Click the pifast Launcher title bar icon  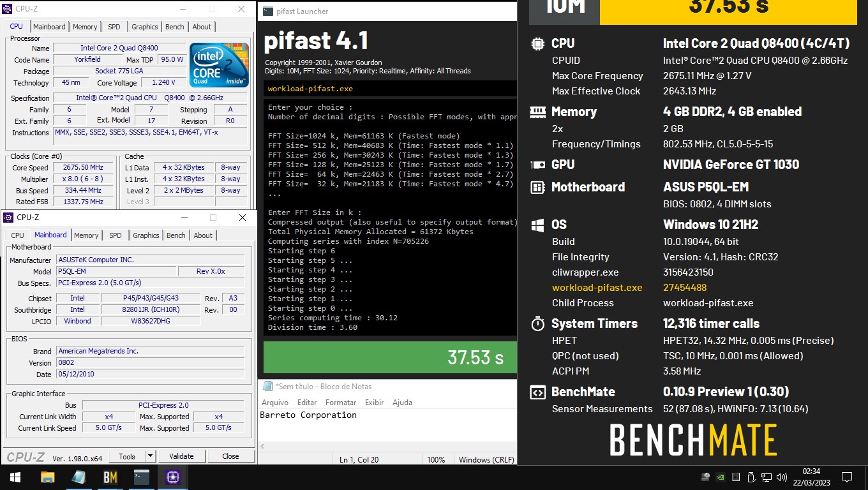point(268,11)
